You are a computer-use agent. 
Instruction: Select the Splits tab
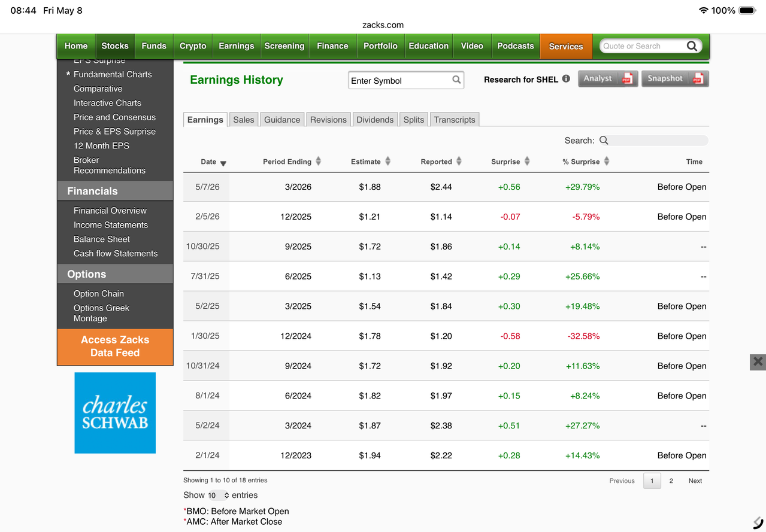pos(414,120)
